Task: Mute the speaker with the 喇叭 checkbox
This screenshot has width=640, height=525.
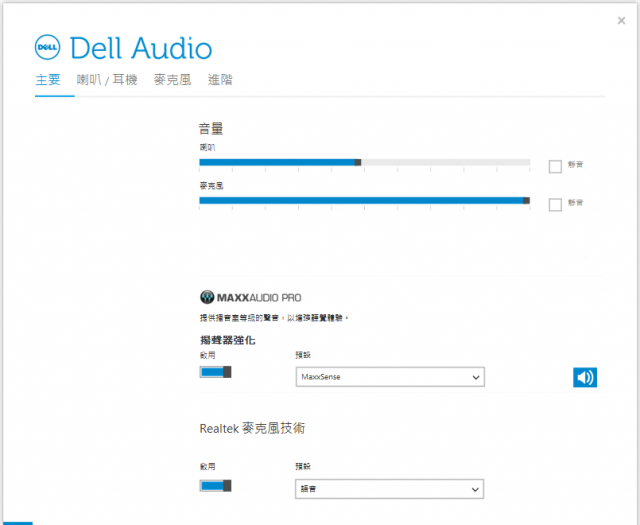Action: pos(555,166)
